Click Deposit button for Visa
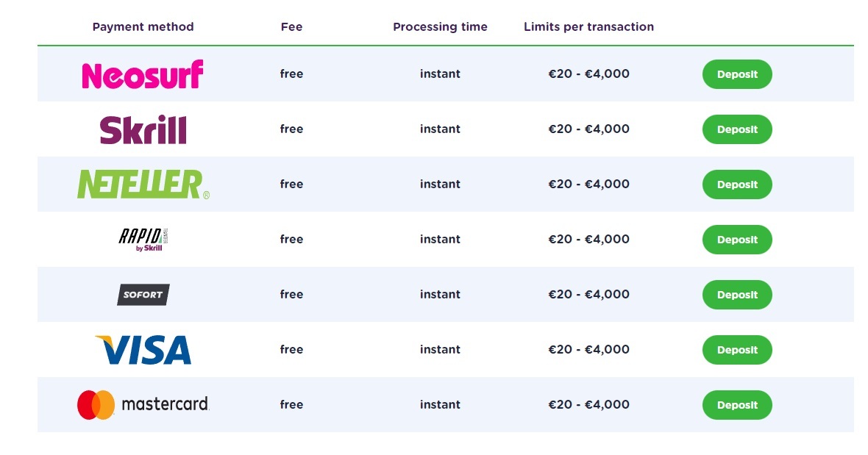The height and width of the screenshot is (455, 868). 737,349
